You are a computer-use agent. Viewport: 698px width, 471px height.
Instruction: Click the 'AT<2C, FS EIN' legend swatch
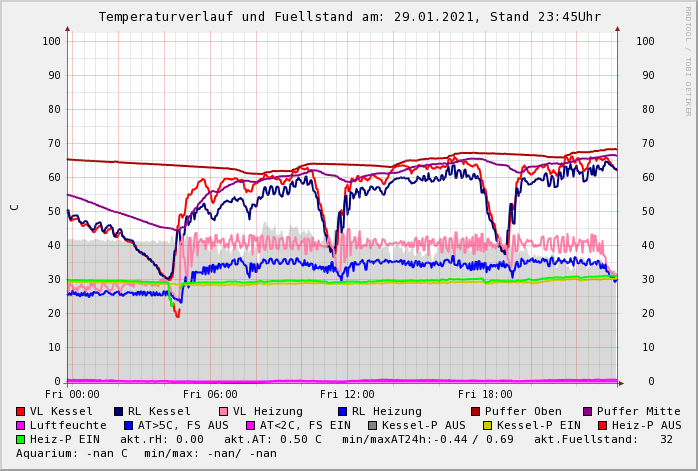coord(250,425)
